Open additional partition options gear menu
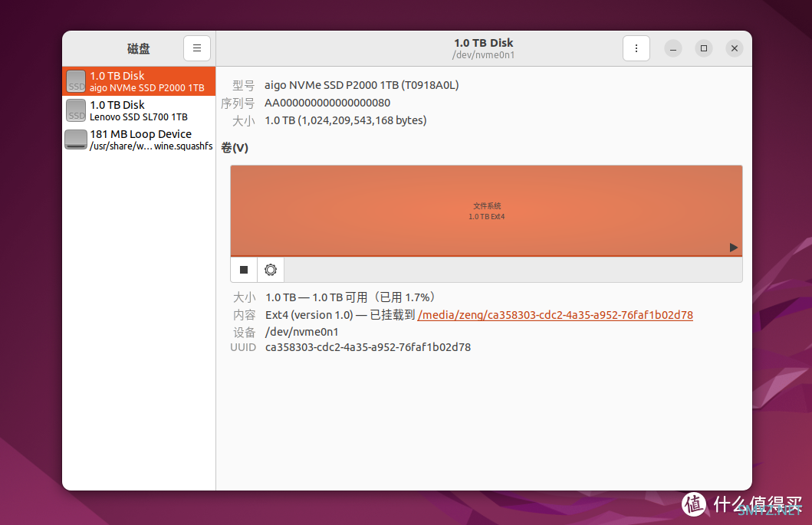The width and height of the screenshot is (812, 525). [271, 270]
